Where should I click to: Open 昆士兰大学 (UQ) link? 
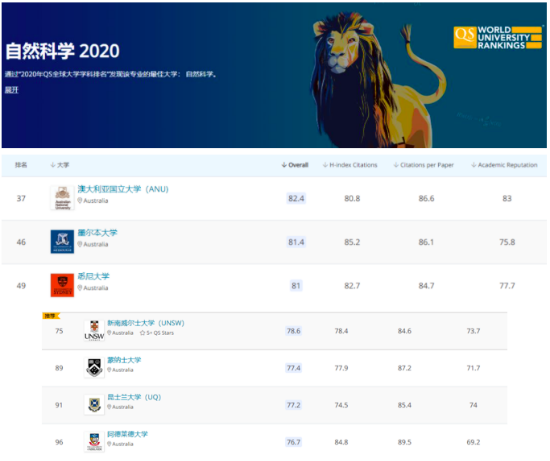134,397
